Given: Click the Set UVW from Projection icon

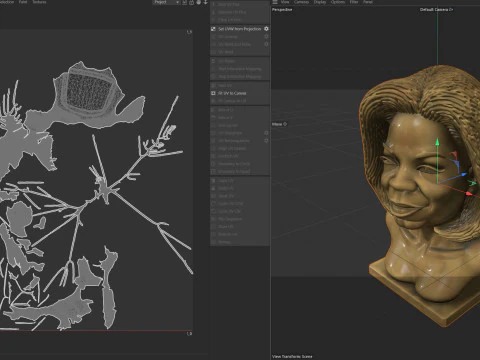Looking at the screenshot, I should coord(213,29).
